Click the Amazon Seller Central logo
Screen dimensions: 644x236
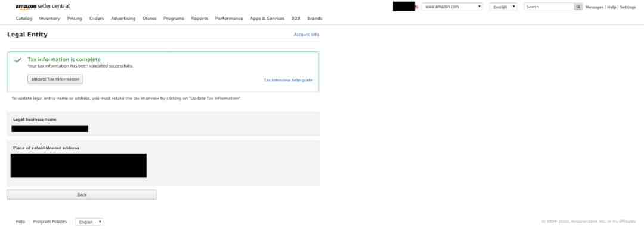pos(42,7)
